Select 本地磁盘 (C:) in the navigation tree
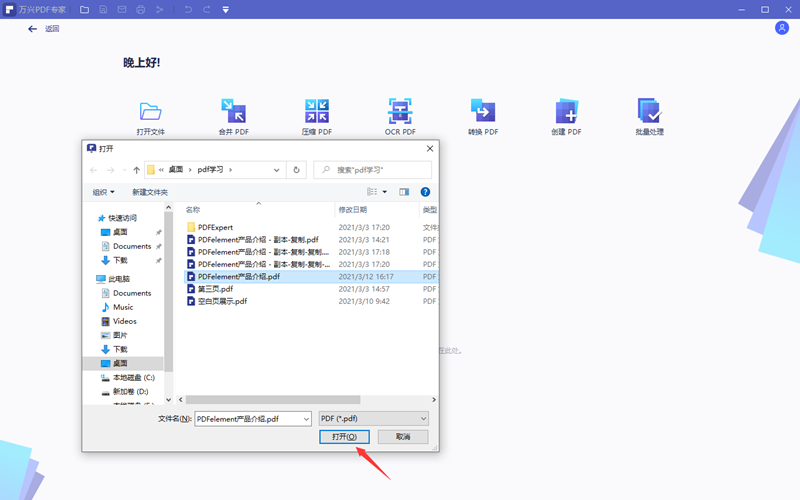 [133, 378]
